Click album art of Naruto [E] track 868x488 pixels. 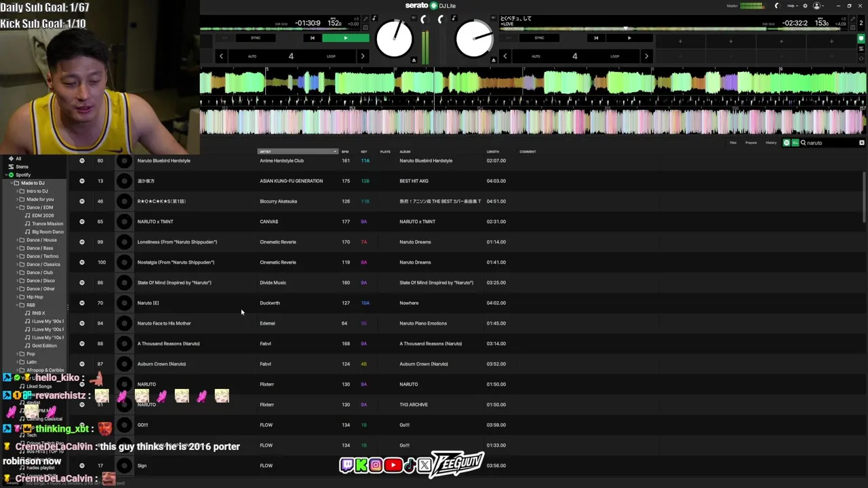pyautogui.click(x=124, y=303)
